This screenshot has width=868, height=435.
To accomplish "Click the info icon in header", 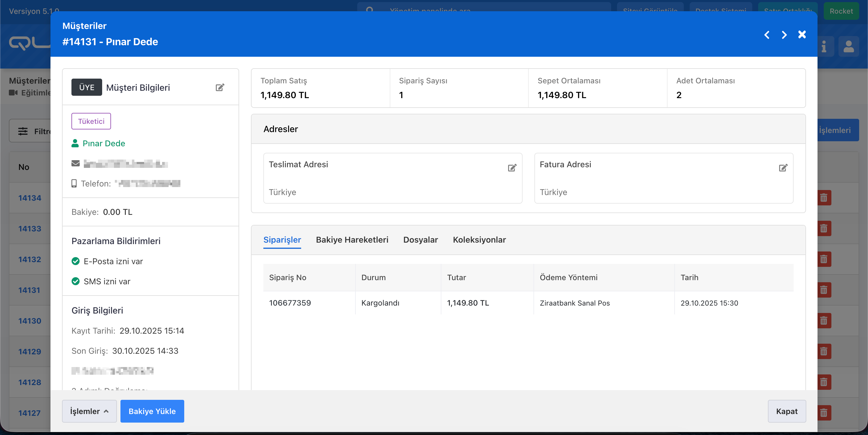I will tap(824, 46).
